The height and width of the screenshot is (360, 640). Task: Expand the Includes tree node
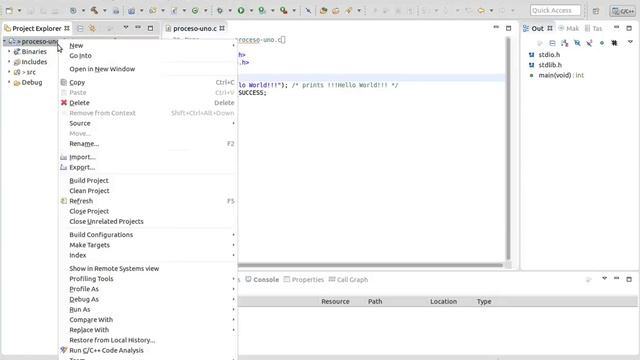[9, 62]
